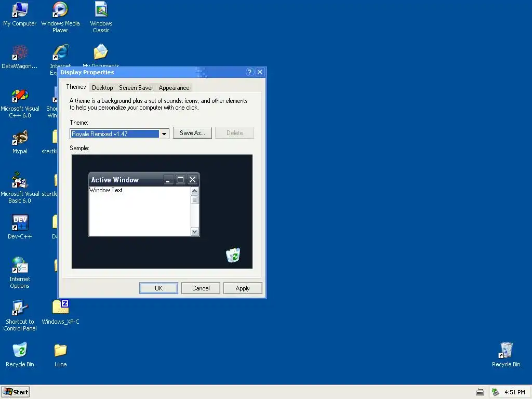Click the Display Properties help question-mark button
Screen dimensions: 532x399
point(250,72)
